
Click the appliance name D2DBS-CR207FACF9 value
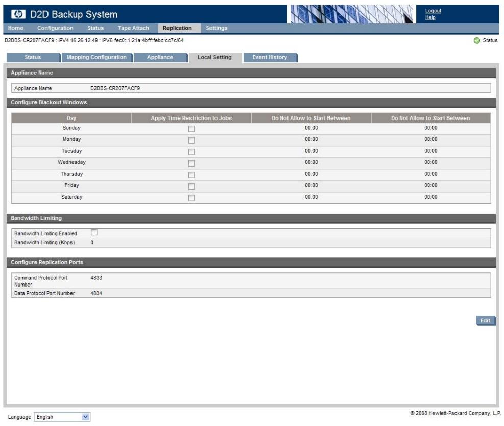tap(115, 88)
